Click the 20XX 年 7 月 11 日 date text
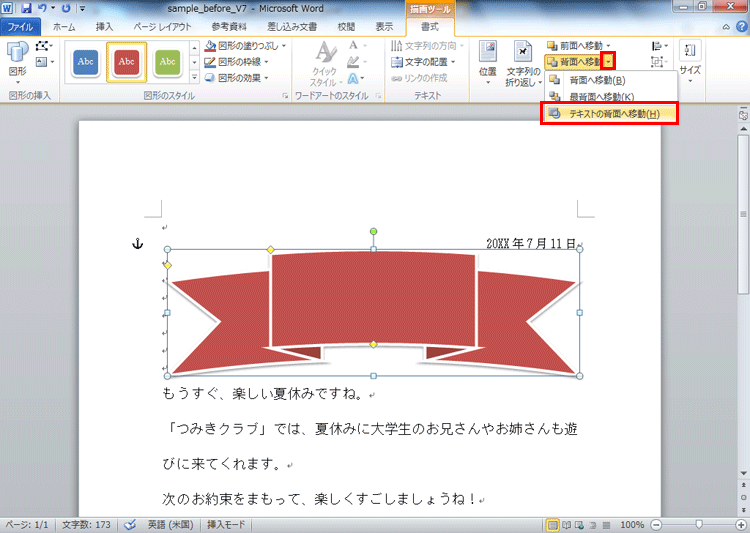750x533 pixels. [531, 244]
